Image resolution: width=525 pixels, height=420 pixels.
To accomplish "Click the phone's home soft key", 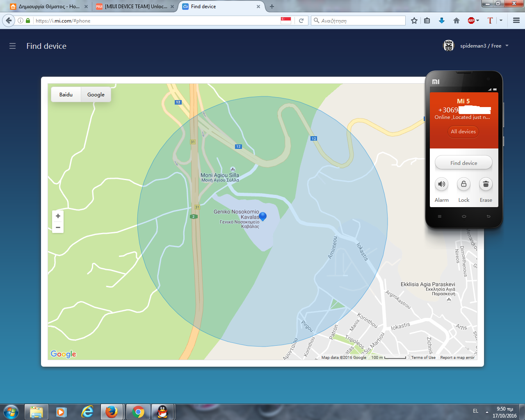I will coord(464,216).
